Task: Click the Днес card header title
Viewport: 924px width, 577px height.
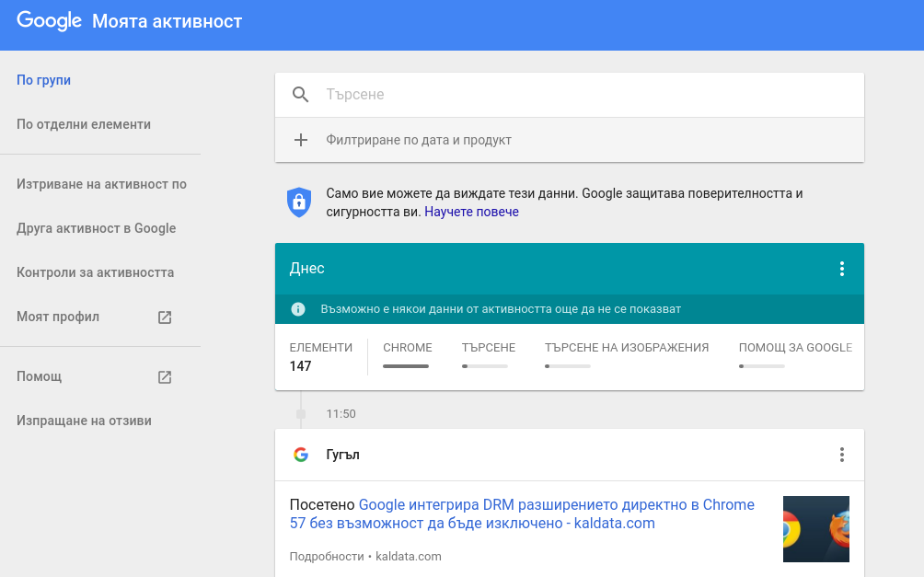Action: (307, 268)
